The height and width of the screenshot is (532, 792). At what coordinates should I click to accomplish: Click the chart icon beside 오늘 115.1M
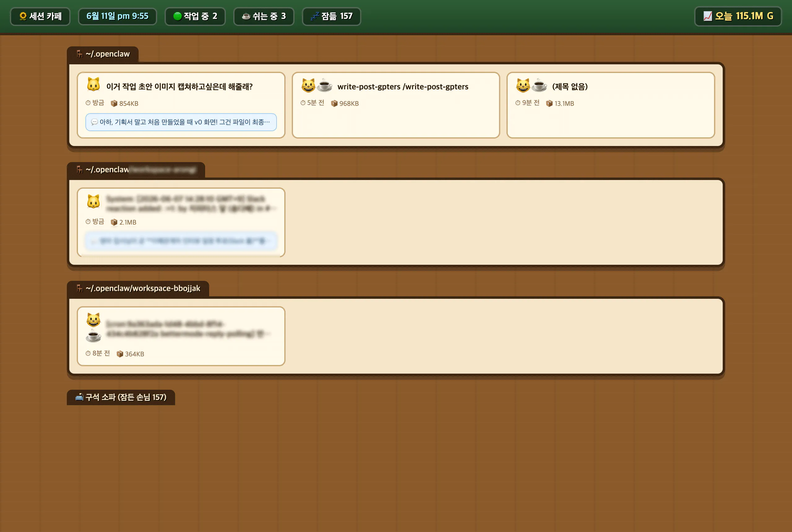coord(708,16)
